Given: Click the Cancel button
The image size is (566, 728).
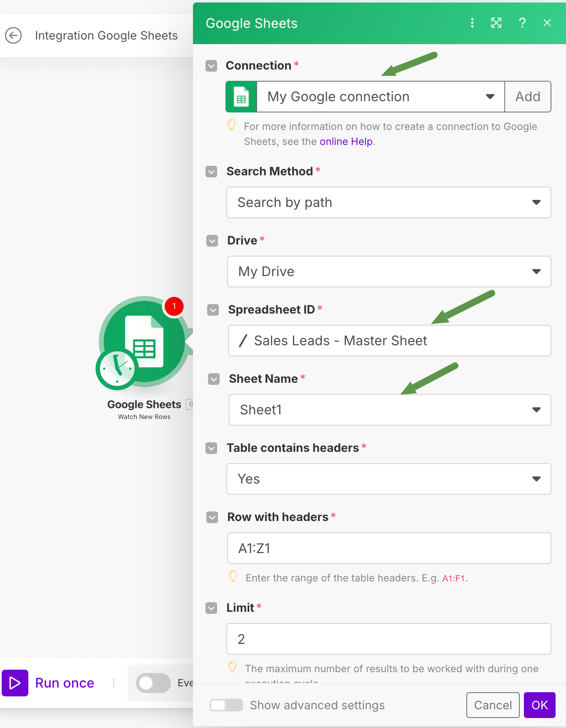Looking at the screenshot, I should tap(493, 705).
